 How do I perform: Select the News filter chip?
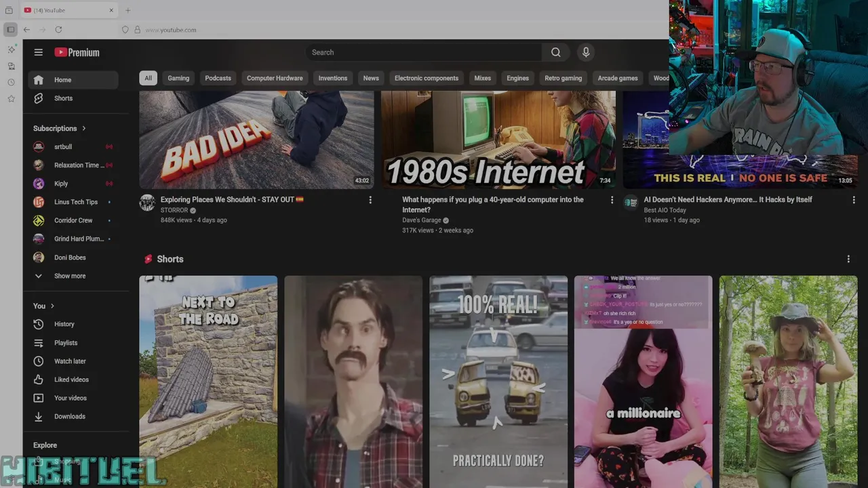click(371, 78)
